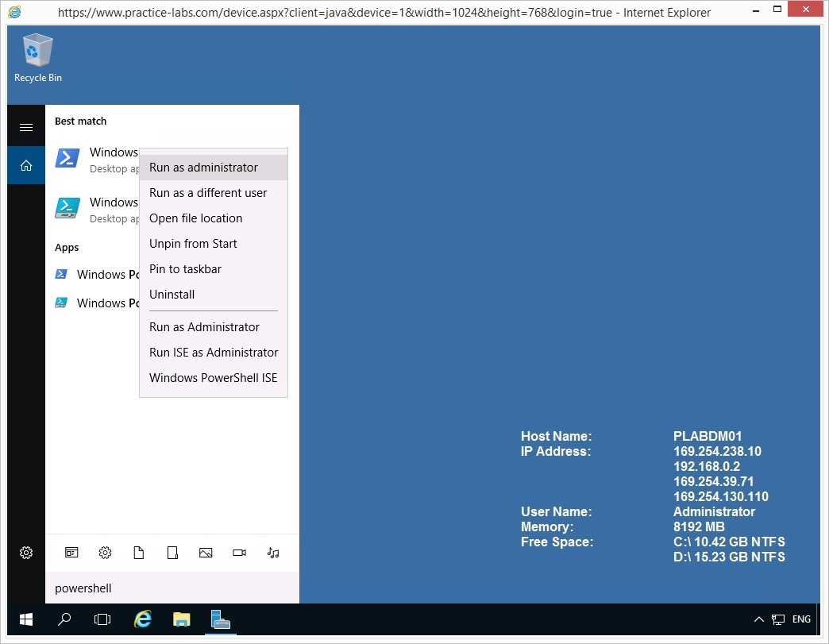Launch Internet Explorer from the taskbar
Screen dimensions: 829x644
pyautogui.click(x=143, y=619)
